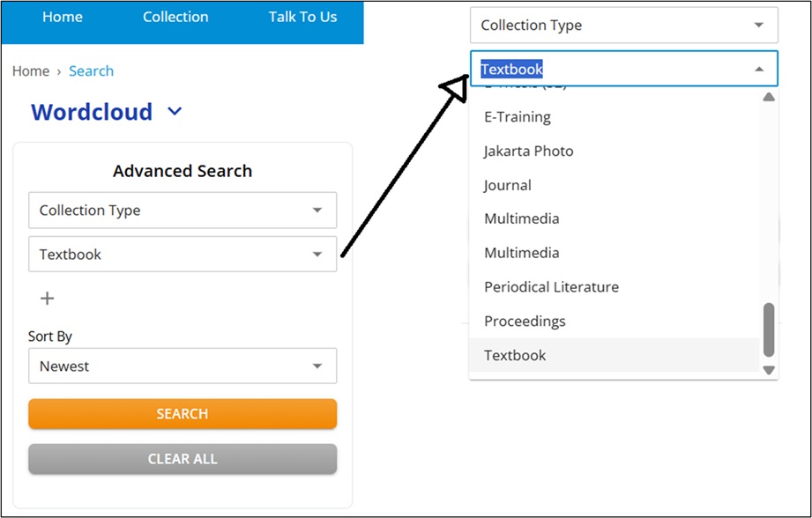Viewport: 812px width, 518px height.
Task: Select Proceedings in the dropdown list
Action: click(x=525, y=322)
